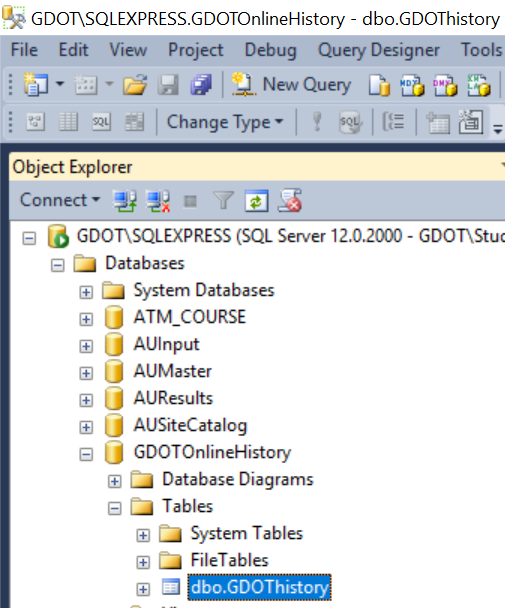Collapse the Tables folder
The height and width of the screenshot is (608, 505).
coord(114,508)
